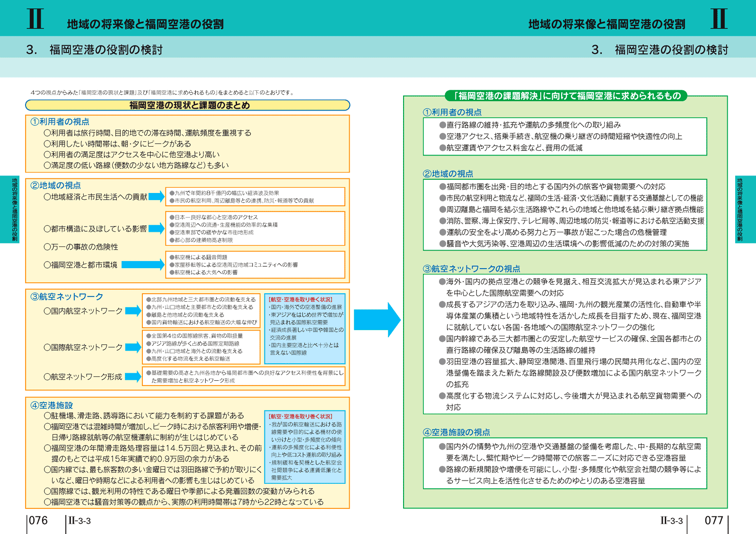The width and height of the screenshot is (756, 534).
Task: Click the paragraph starting 羽田空港の容量拡大
Action: [570, 373]
